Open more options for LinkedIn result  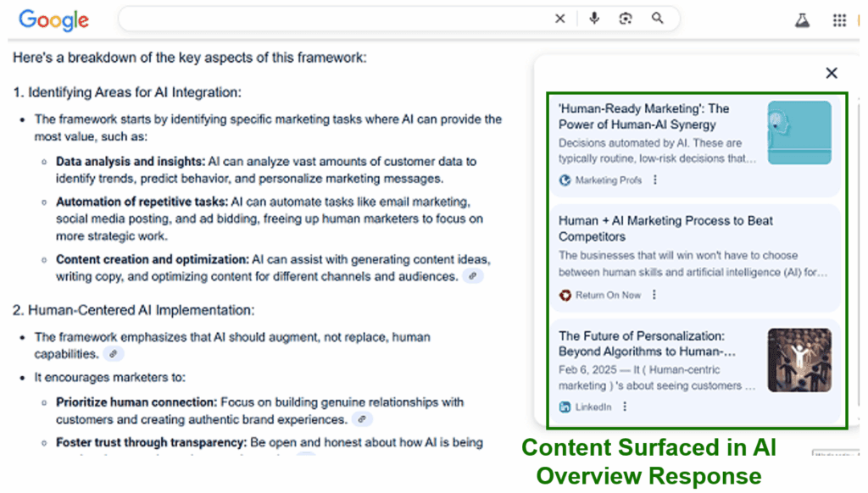625,407
